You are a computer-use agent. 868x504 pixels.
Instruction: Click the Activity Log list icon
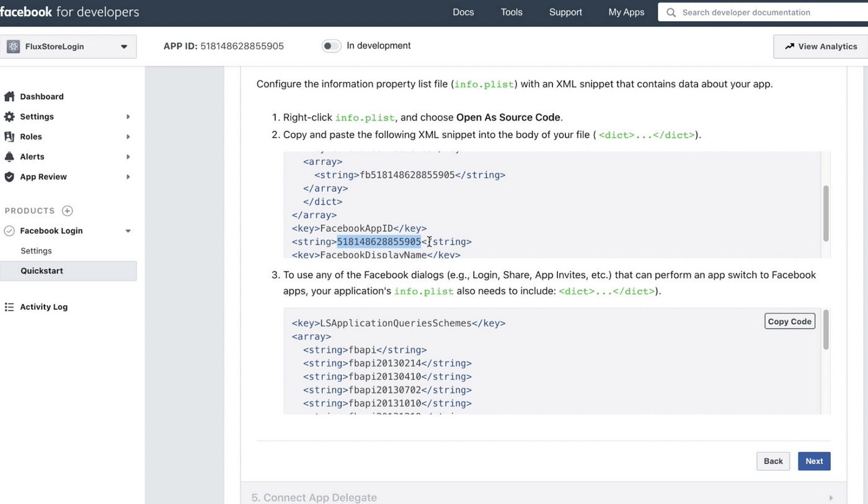[9, 307]
